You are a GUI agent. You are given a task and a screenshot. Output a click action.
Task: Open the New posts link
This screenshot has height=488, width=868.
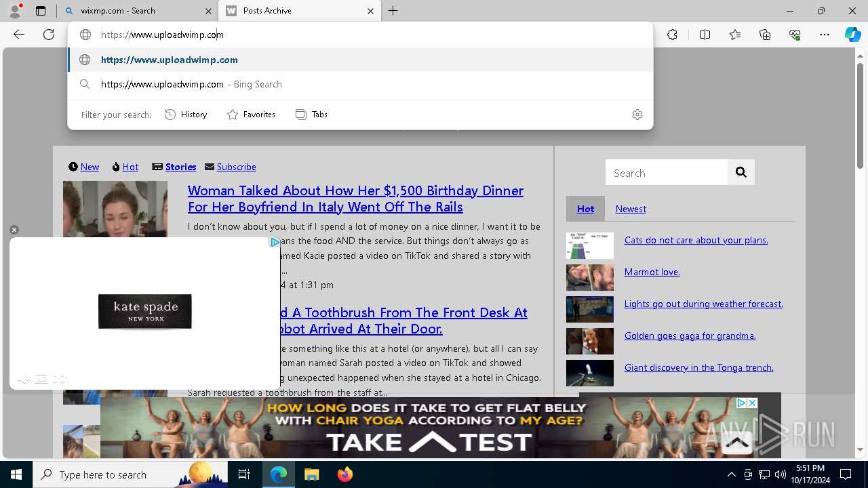point(90,167)
